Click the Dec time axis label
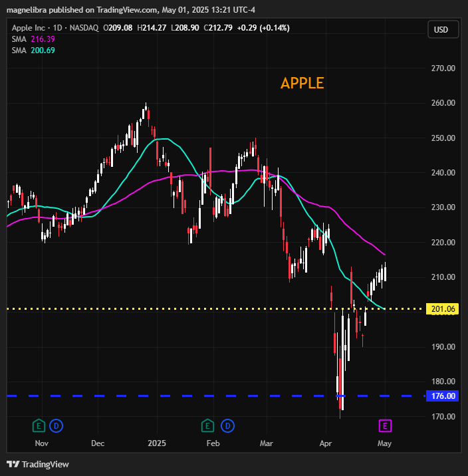The image size is (468, 476). pos(98,443)
